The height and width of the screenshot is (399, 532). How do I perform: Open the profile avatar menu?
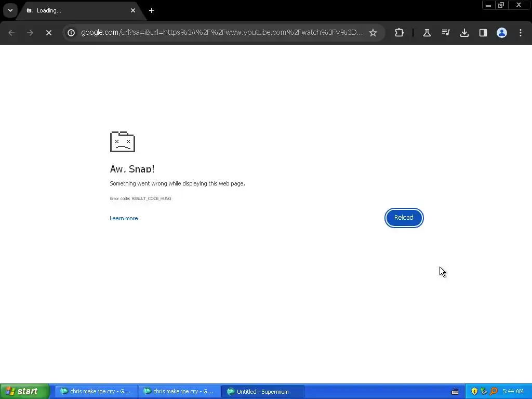(502, 33)
